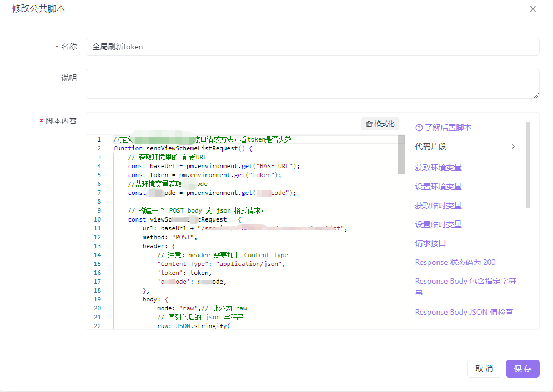Click the help circle icon beside 了解后置脚本
Screen dimensions: 553x392
coord(419,128)
